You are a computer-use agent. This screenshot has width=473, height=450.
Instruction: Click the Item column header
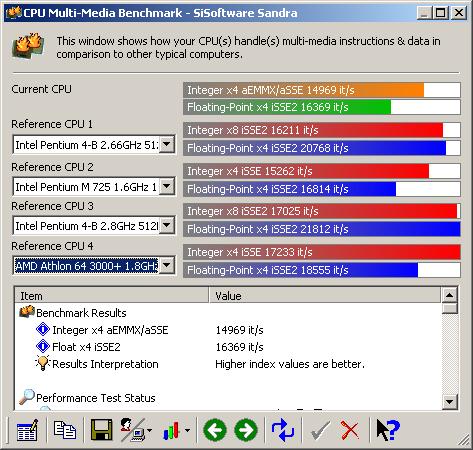[112, 295]
